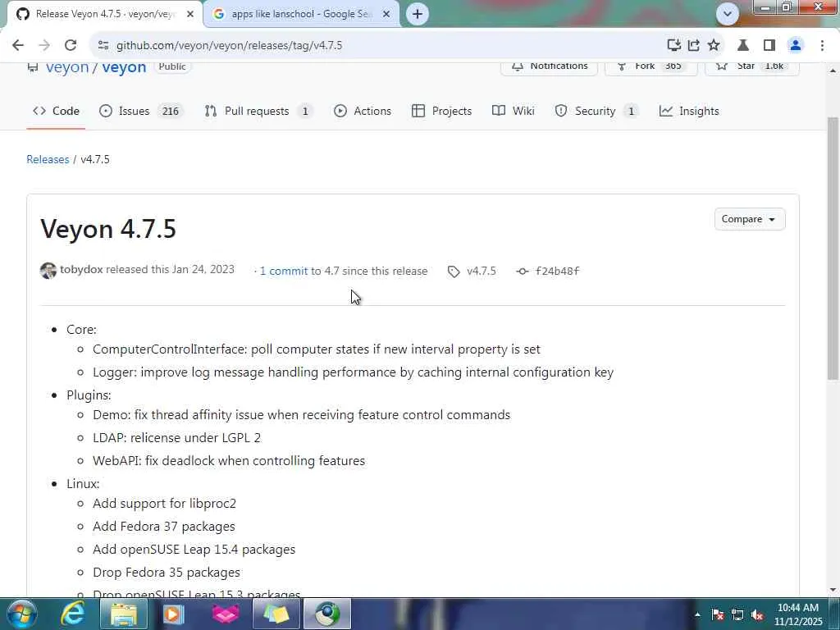Click the "LDAP: relicense under LGPL 2" text
The image size is (840, 630).
(x=177, y=438)
